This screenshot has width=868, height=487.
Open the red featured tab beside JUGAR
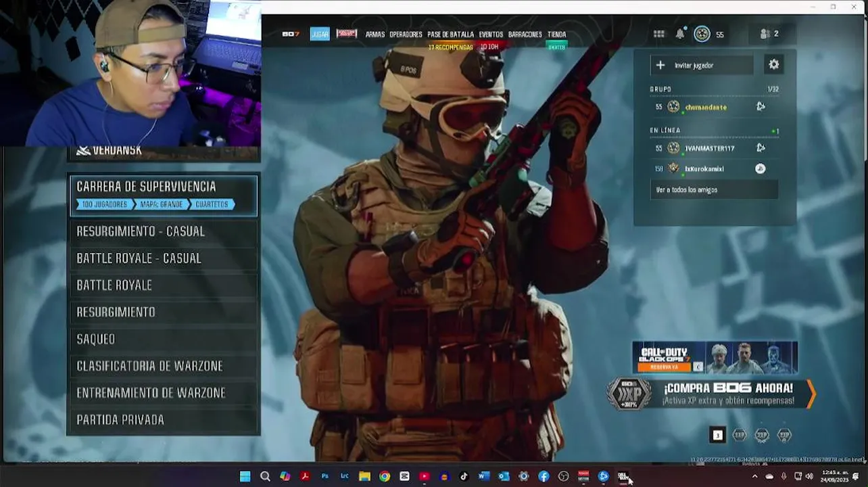(x=347, y=34)
